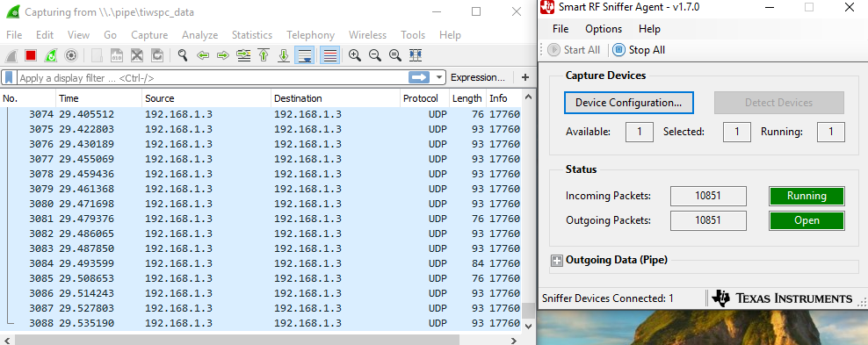Click the packet list horizontal scrollbar
The image size is (868, 345).
point(237,340)
